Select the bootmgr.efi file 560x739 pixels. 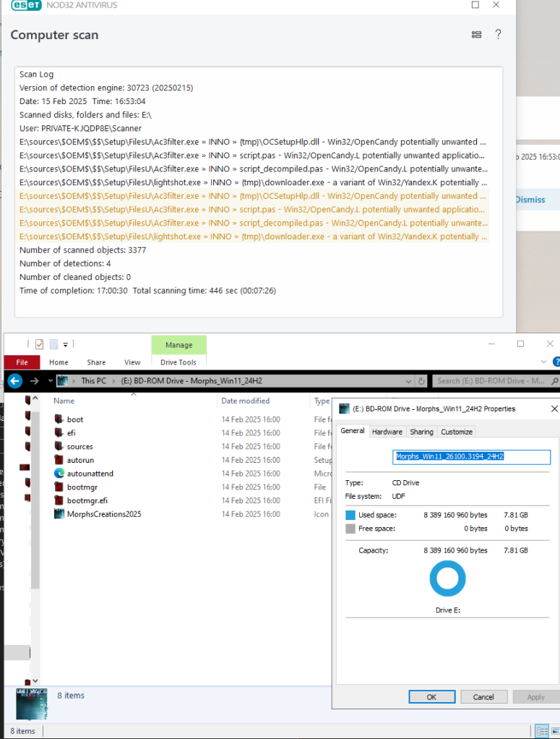tap(87, 500)
